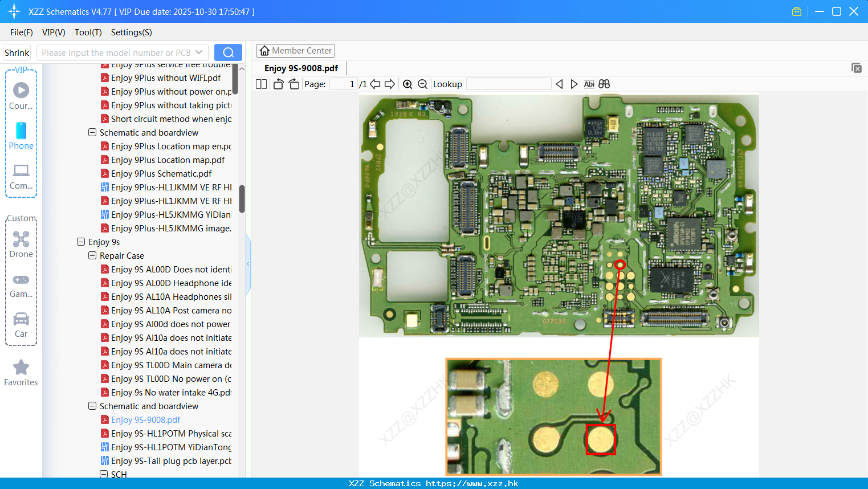Find next lookup result
Screen dimensions: 868x489
click(x=574, y=84)
